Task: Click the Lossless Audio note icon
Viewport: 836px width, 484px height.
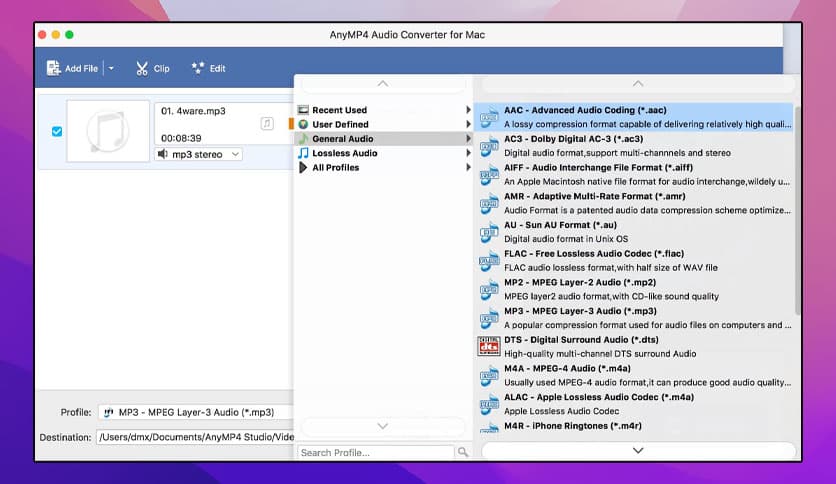Action: click(x=303, y=153)
